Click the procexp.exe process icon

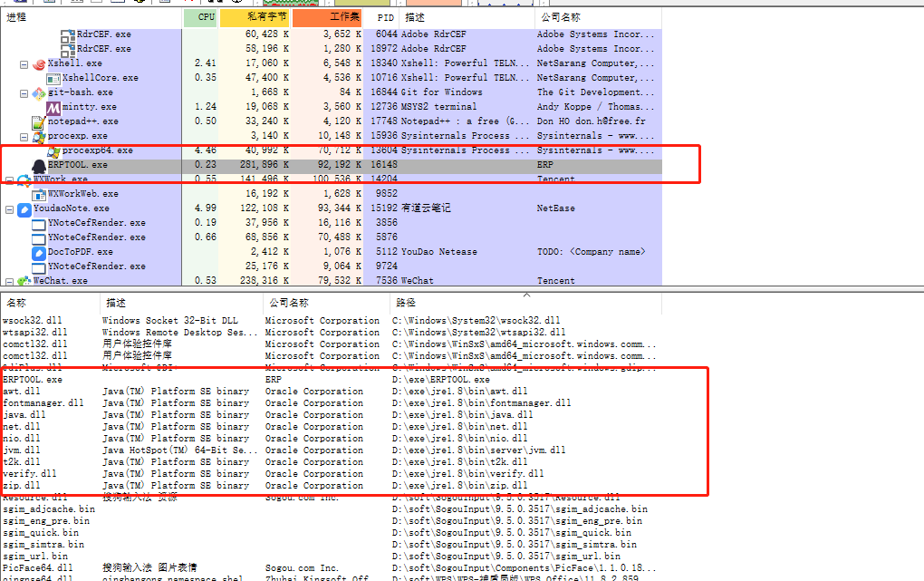tap(39, 136)
